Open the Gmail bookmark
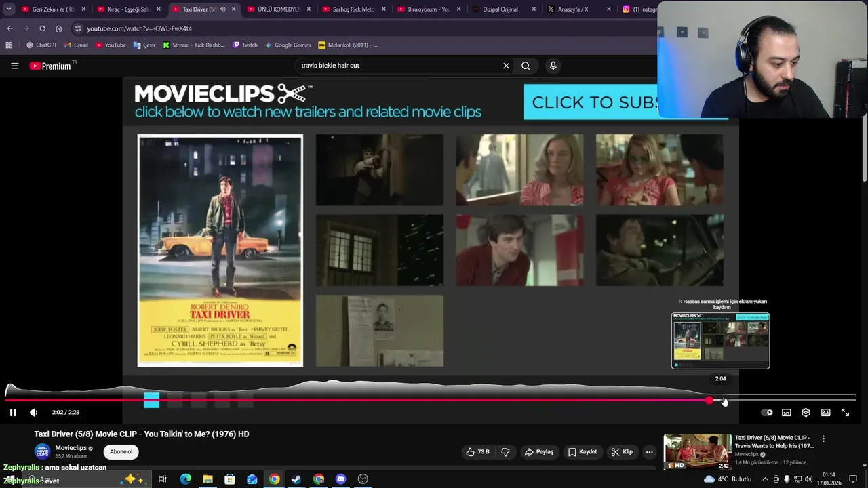Image resolution: width=868 pixels, height=488 pixels. coord(76,45)
